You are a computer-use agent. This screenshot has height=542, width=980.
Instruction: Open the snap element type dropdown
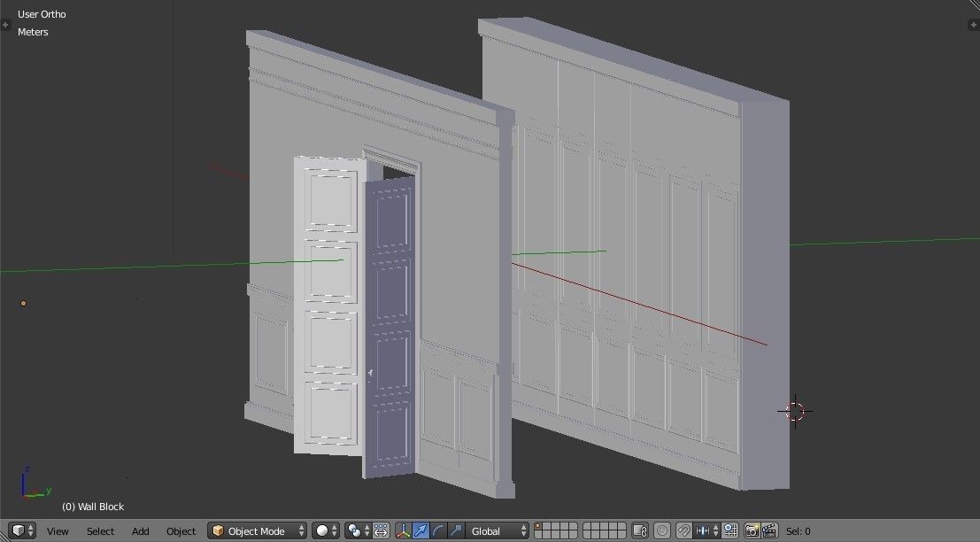(x=706, y=530)
